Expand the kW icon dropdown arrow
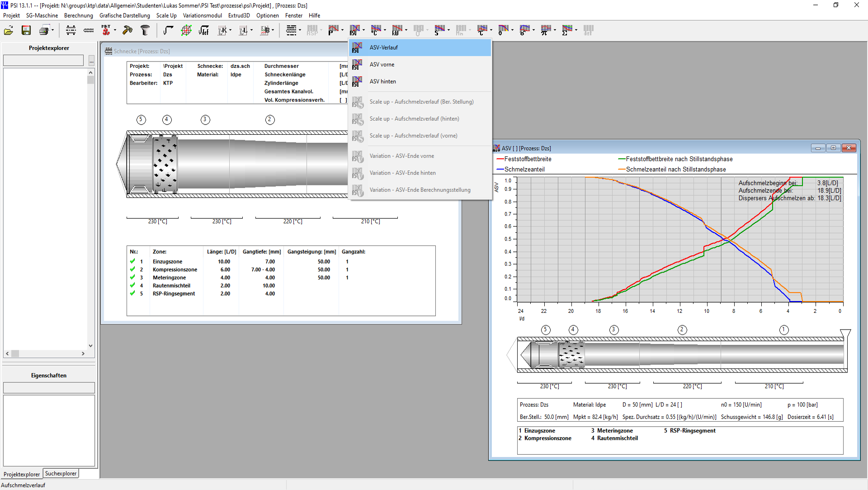Viewport: 868px width, 490px height. tap(406, 30)
